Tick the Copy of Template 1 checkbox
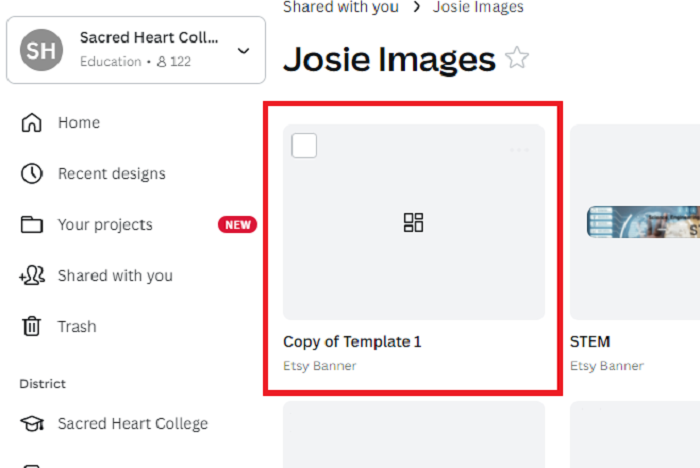700x468 pixels. point(304,146)
